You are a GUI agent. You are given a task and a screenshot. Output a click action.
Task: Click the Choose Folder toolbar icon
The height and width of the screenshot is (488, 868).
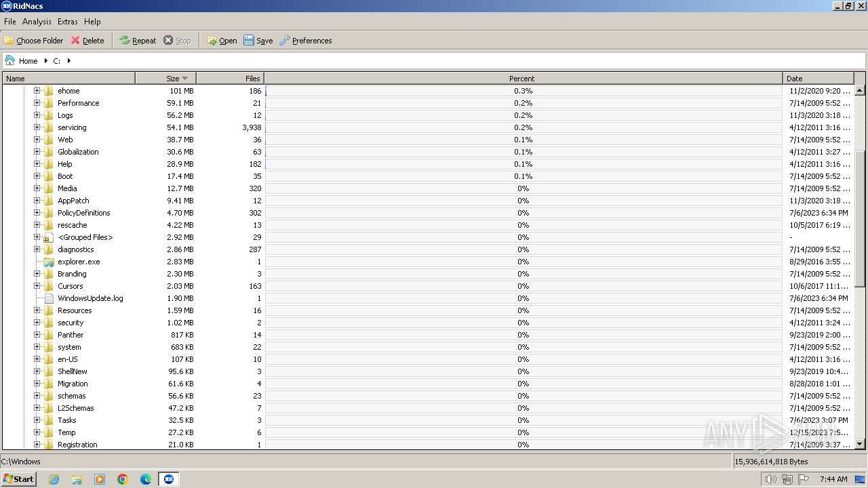coord(9,41)
